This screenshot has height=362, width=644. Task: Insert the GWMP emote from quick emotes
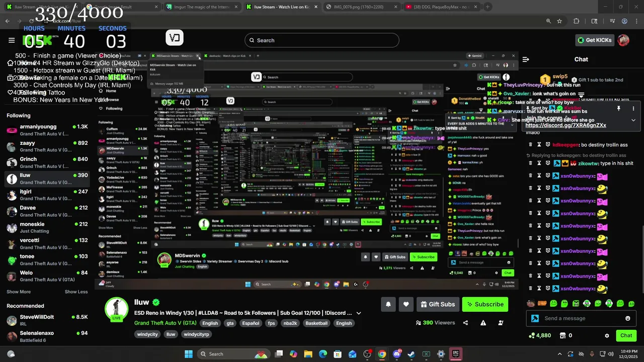542,303
